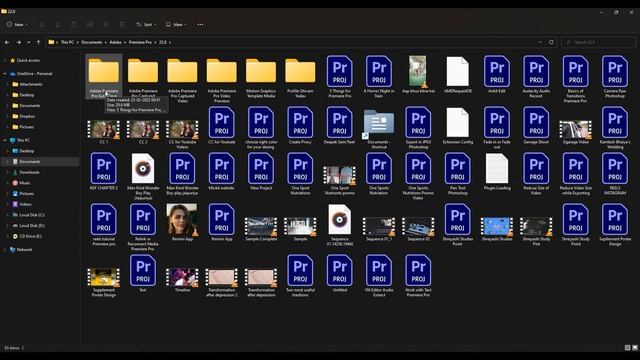The width and height of the screenshot is (640, 360).
Task: Open the 'Motion Graphics Template Media' folder
Action: click(x=261, y=78)
